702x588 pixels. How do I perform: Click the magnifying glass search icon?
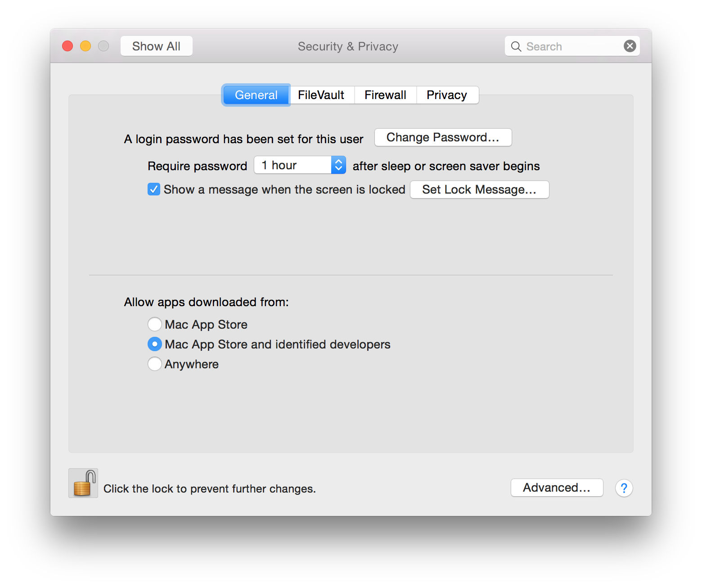tap(516, 46)
